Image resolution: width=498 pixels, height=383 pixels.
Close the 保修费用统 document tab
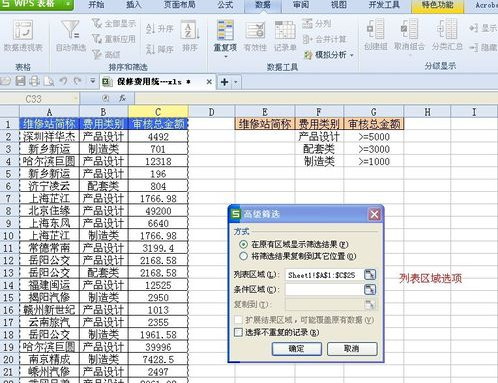click(x=209, y=82)
